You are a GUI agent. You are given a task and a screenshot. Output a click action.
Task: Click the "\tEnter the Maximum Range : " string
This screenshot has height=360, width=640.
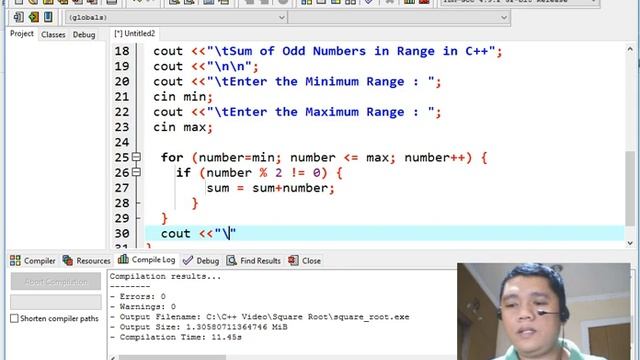320,112
